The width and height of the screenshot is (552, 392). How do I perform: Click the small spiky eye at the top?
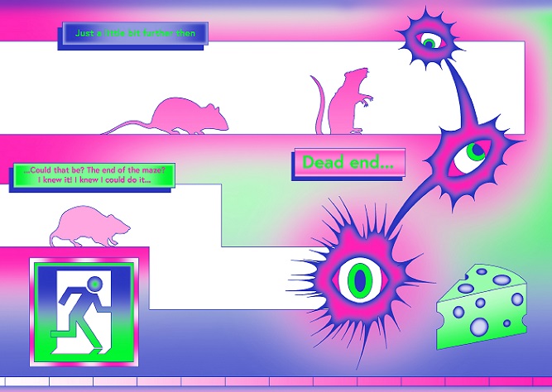430,40
